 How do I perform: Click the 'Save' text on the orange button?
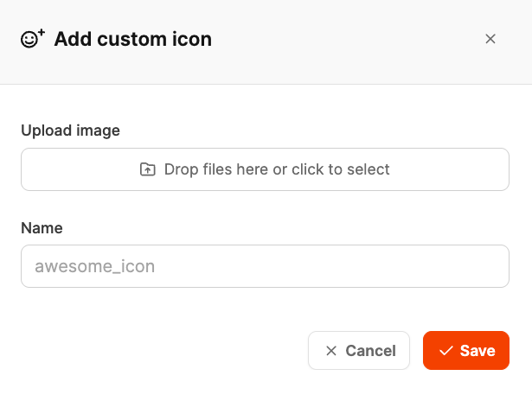[478, 351]
